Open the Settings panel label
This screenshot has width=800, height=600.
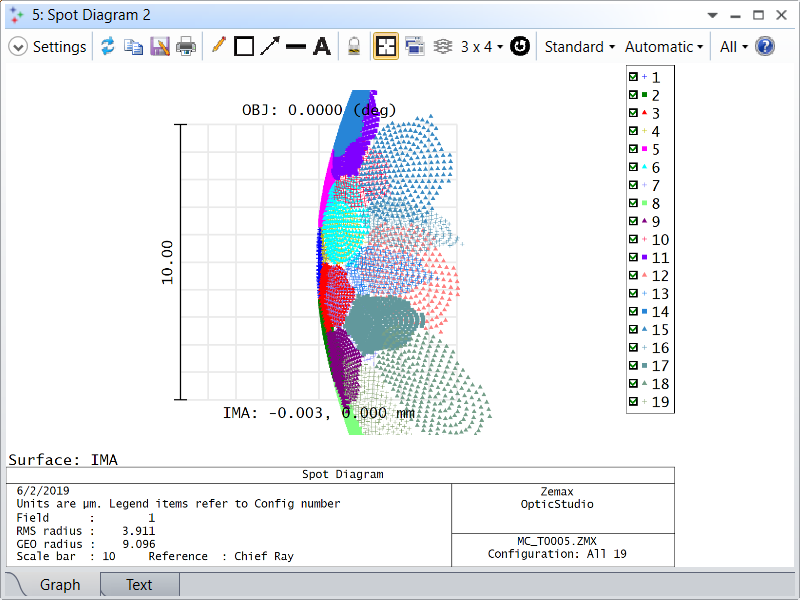[x=59, y=47]
